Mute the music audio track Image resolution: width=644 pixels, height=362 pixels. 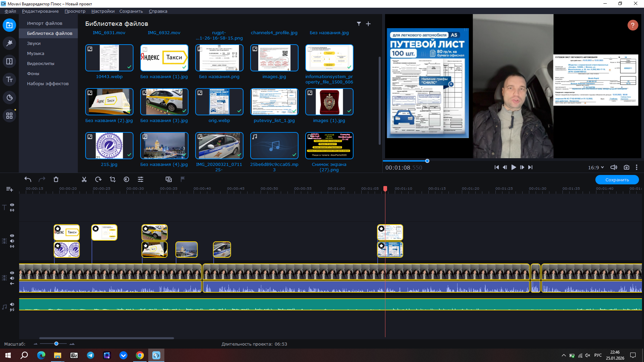(x=12, y=304)
